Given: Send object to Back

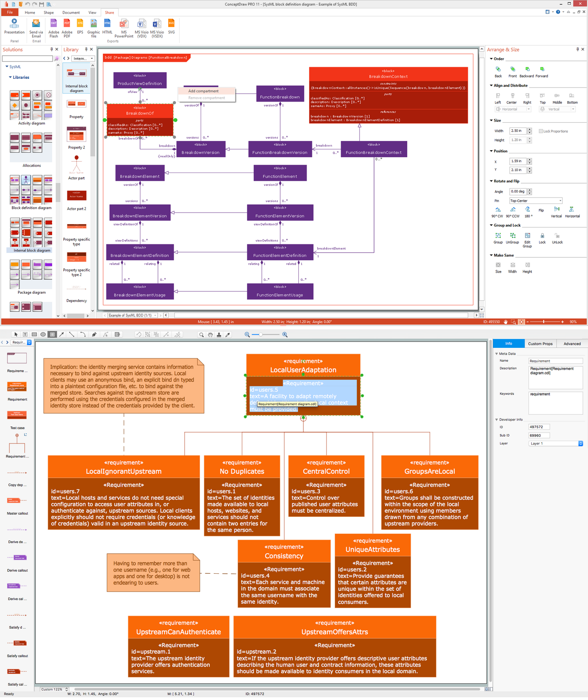Looking at the screenshot, I should tap(498, 72).
